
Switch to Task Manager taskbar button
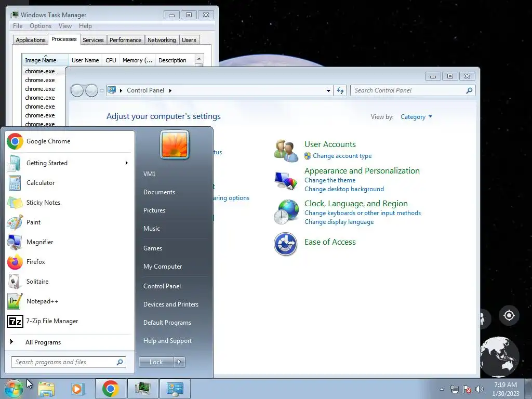142,389
